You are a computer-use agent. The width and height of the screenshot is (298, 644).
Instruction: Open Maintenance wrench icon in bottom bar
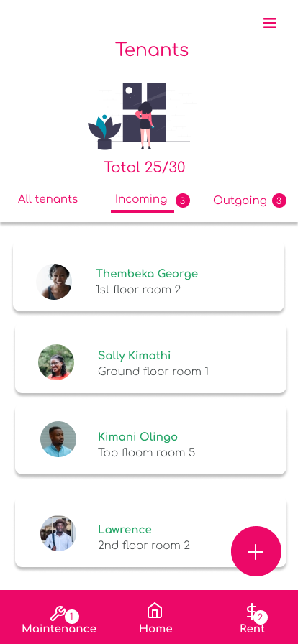(x=58, y=614)
